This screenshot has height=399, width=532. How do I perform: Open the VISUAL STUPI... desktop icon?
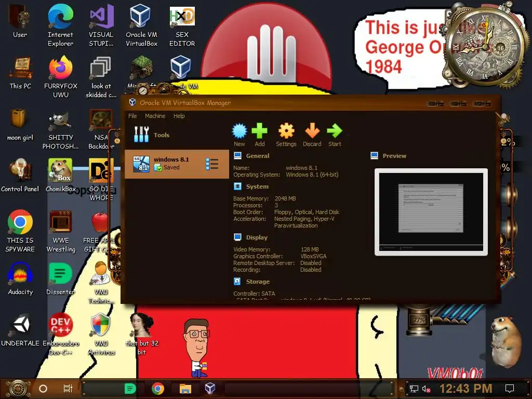101,25
